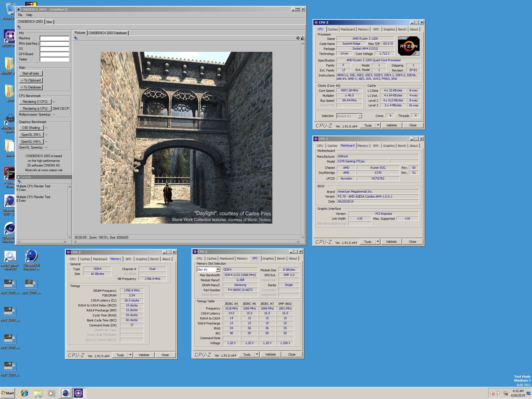Image resolution: width=532 pixels, height=399 pixels.
Task: Click into the GFX-Board input field
Action: point(54,54)
